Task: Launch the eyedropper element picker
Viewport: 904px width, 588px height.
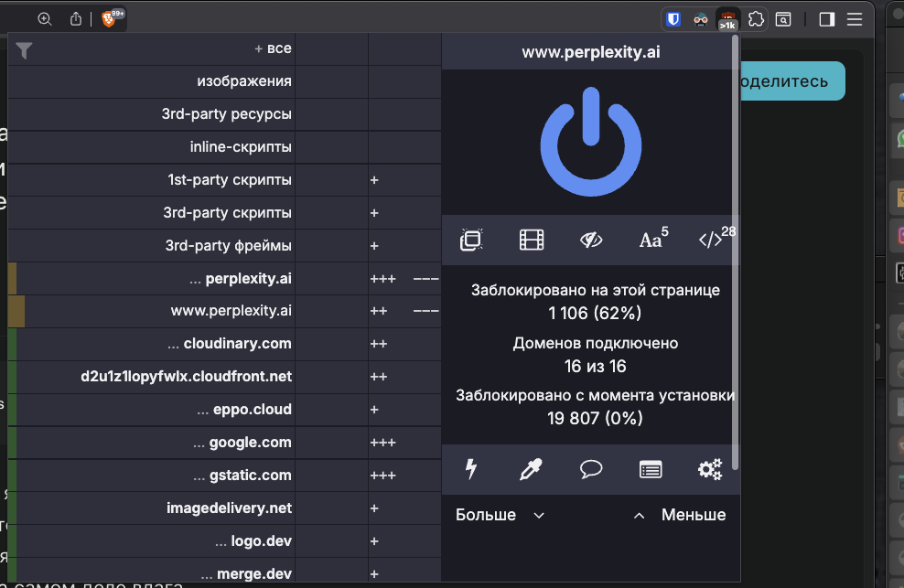Action: 532,469
